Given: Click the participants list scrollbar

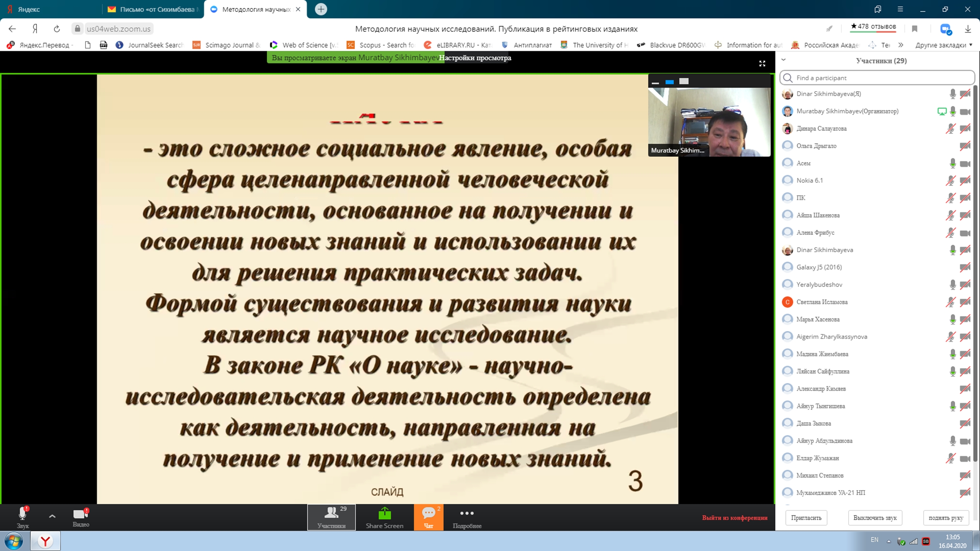Looking at the screenshot, I should tap(975, 268).
